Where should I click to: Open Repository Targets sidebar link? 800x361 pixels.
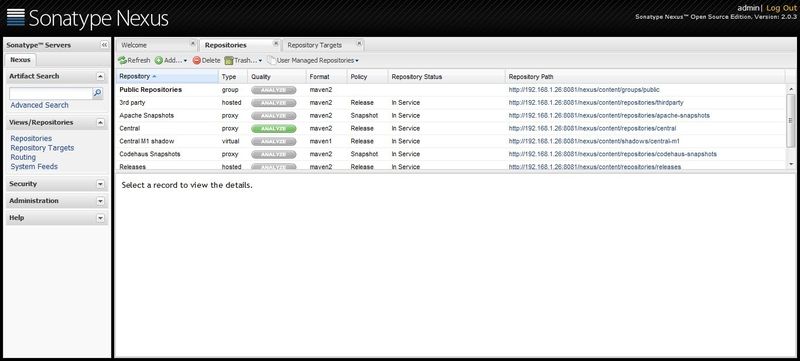click(42, 148)
